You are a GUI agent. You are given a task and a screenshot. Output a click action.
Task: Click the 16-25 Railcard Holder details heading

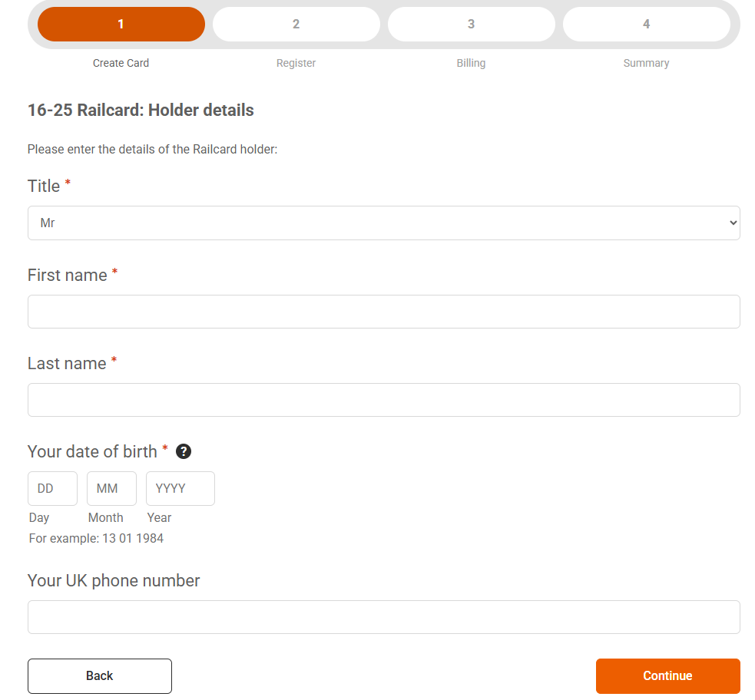coord(141,110)
